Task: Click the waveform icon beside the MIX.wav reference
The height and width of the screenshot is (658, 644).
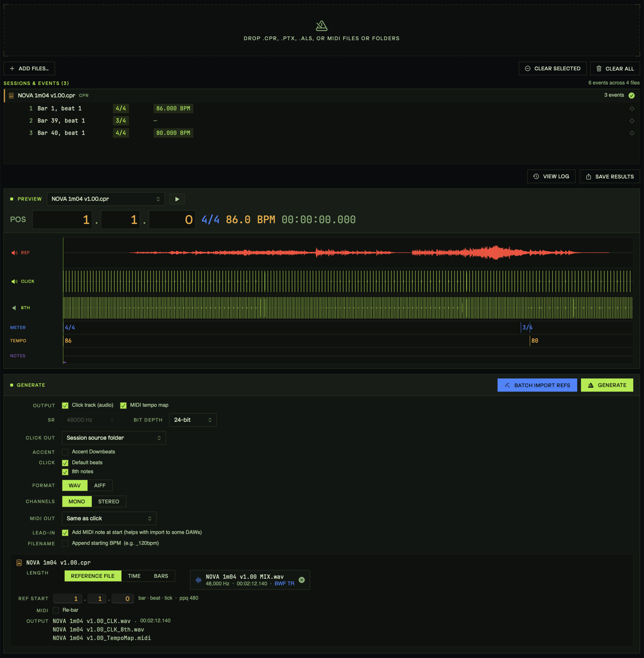Action: tap(198, 580)
